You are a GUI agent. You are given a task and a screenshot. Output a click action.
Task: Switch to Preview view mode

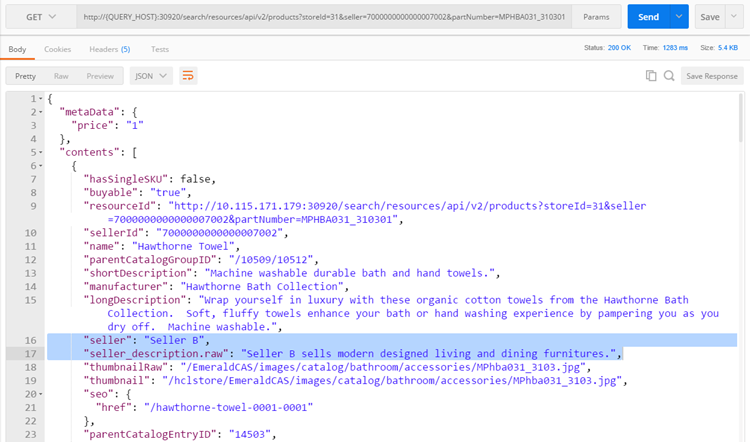[x=100, y=76]
